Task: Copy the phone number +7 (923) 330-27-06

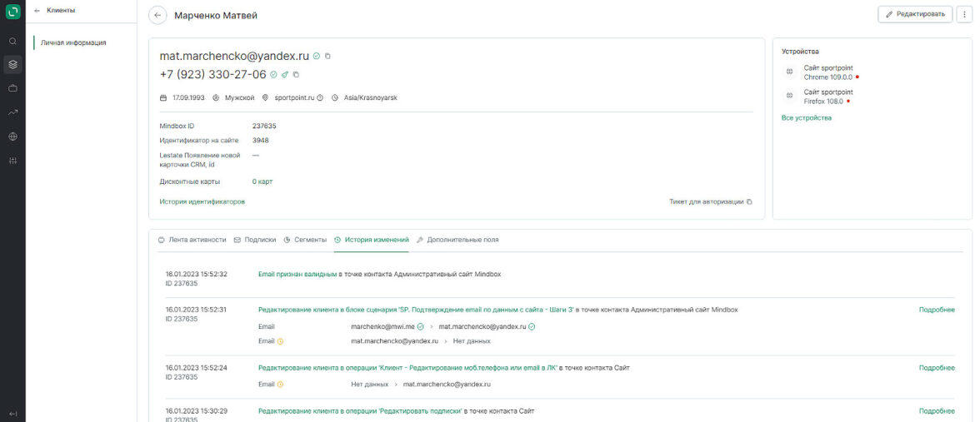Action: 297,74
